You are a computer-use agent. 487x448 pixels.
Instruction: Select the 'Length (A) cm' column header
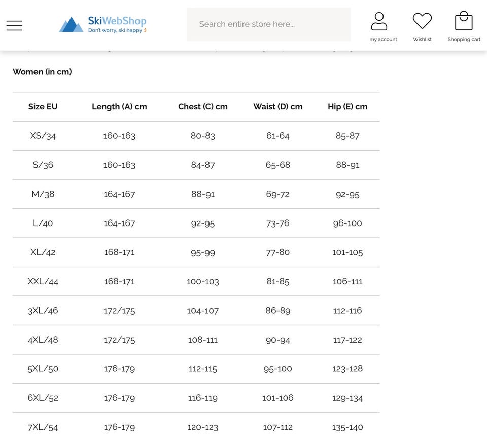[x=119, y=107]
